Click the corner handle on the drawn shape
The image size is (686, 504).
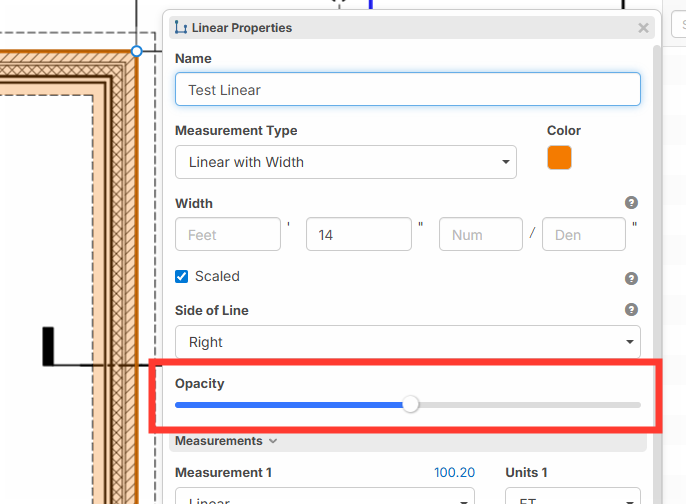pyautogui.click(x=137, y=50)
